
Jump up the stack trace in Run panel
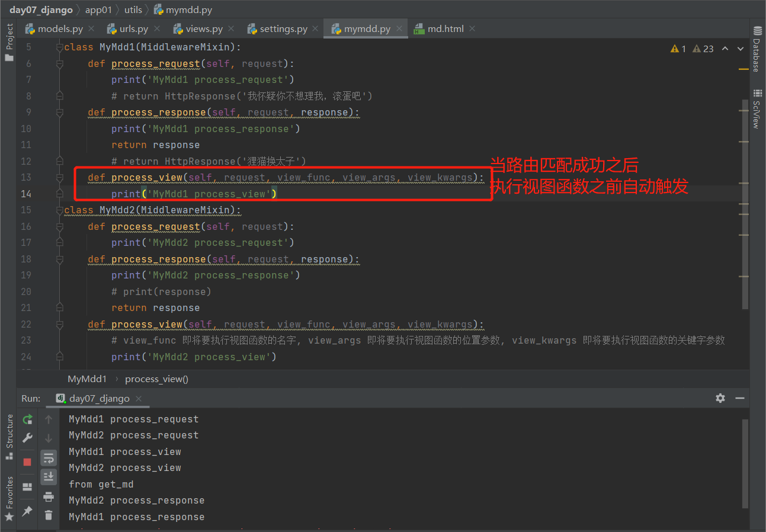[49, 419]
